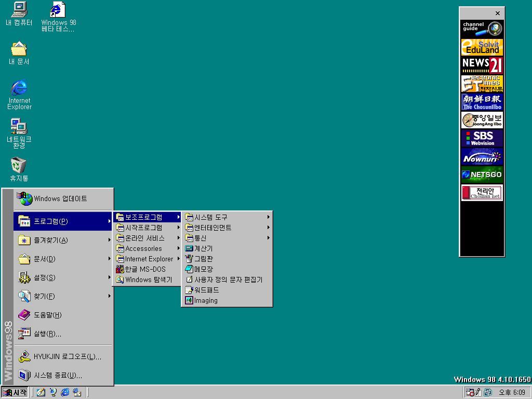Expand the 즐겨찾기(A) submenu arrow
The image size is (532, 399).
(x=109, y=240)
